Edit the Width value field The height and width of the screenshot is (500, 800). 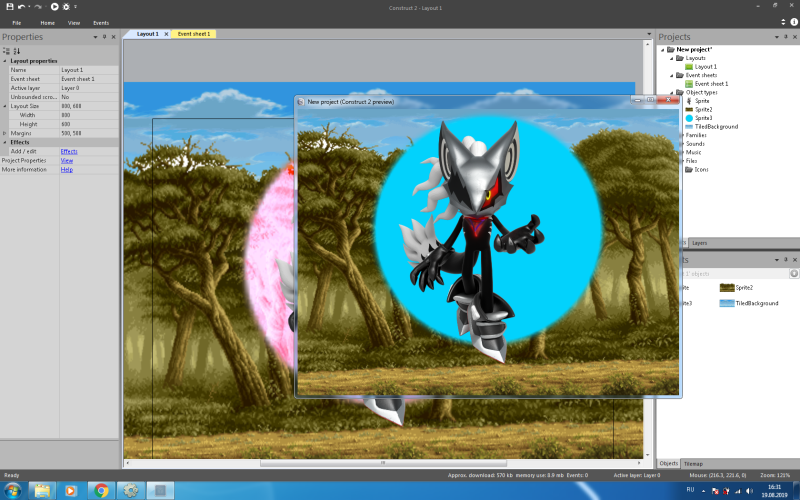click(89, 115)
